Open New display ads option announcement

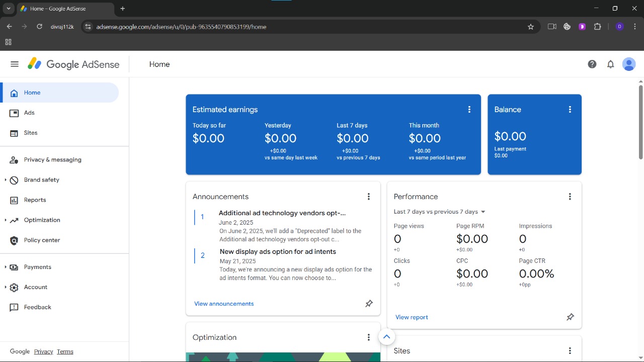pos(278,251)
